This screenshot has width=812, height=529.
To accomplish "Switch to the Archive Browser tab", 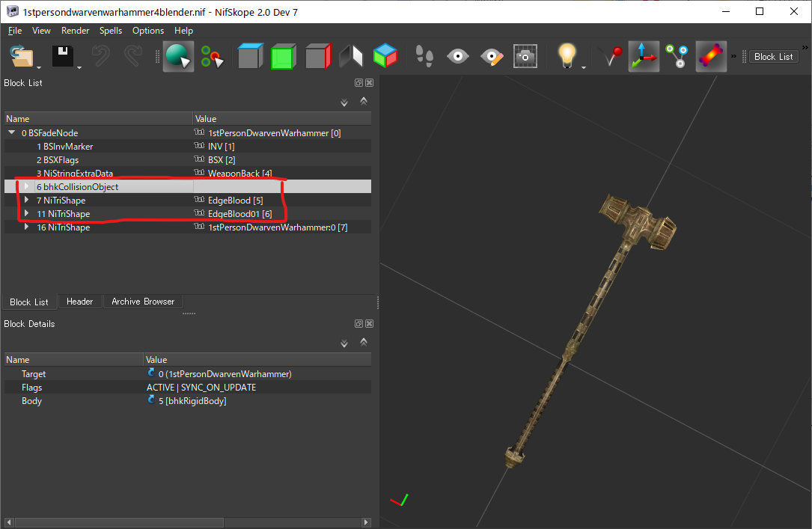I will [x=143, y=302].
